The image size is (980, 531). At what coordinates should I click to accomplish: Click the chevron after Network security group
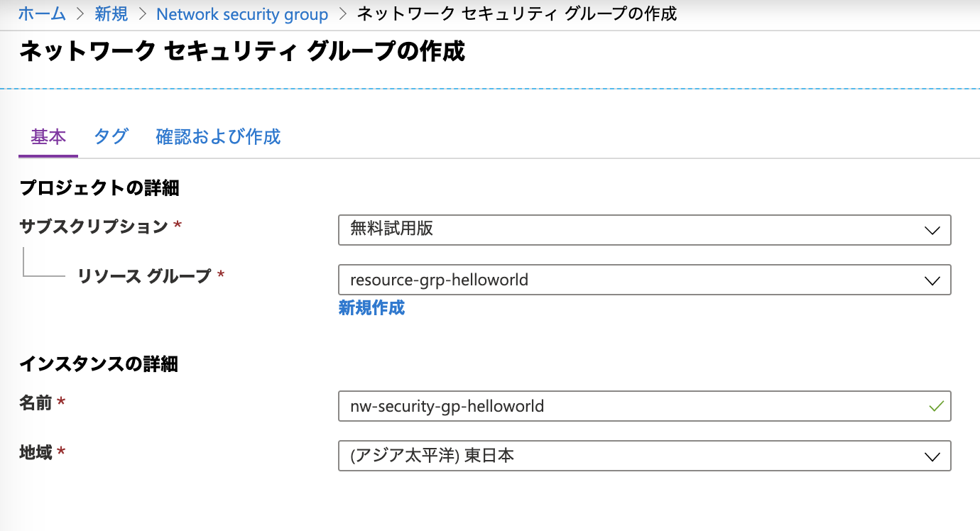342,14
